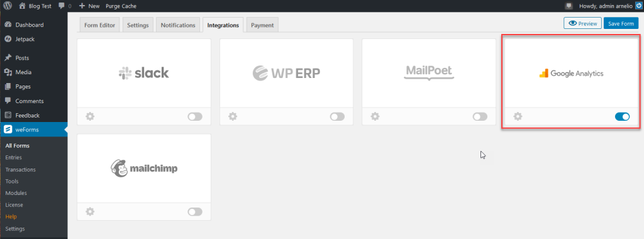This screenshot has height=239, width=644.
Task: Switch to the Notifications tab
Action: [178, 25]
